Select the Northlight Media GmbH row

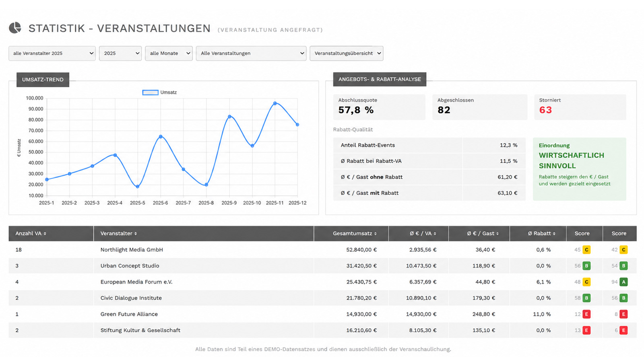[322, 250]
